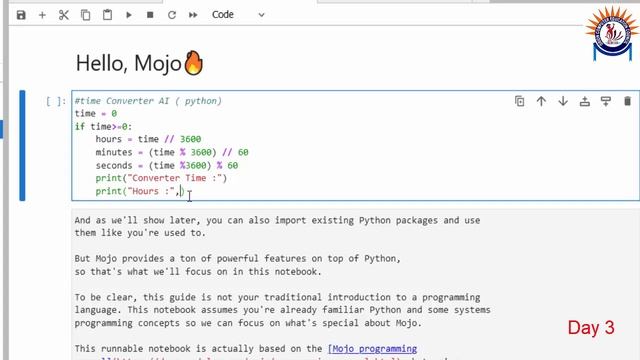Image resolution: width=640 pixels, height=360 pixels.
Task: Run the selected cell with the play icon
Action: 129,15
